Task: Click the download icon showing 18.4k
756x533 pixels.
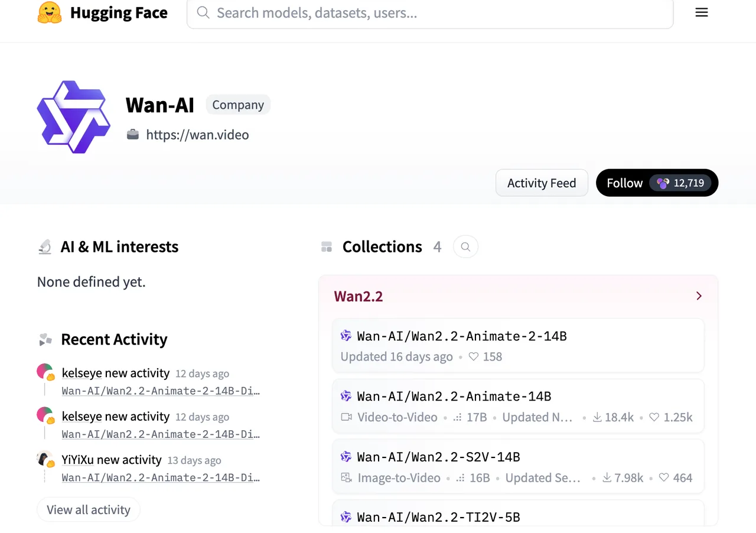Action: pyautogui.click(x=597, y=417)
